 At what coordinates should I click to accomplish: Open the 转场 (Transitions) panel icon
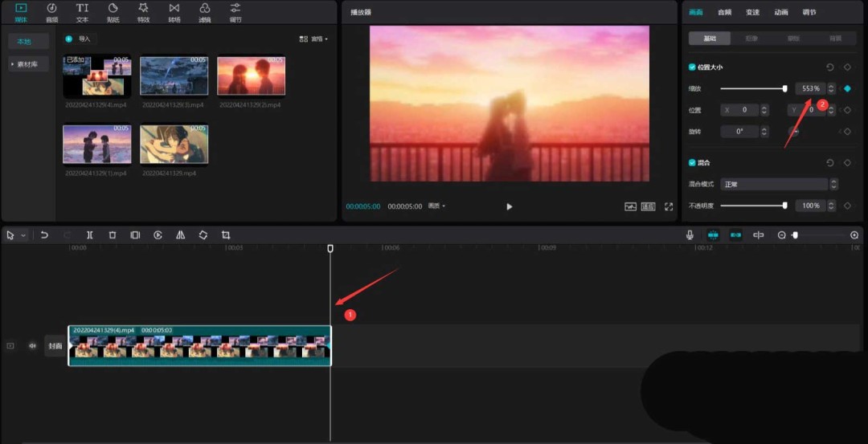coord(174,11)
